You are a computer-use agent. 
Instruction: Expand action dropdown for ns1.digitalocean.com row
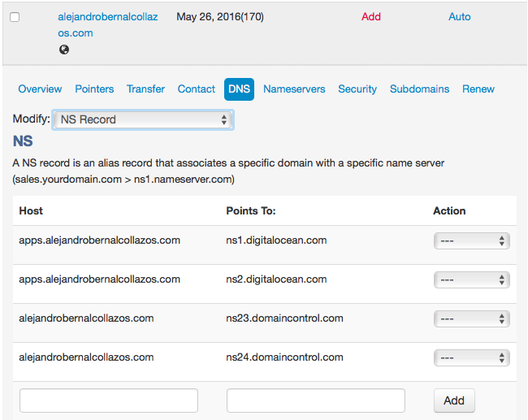[471, 240]
